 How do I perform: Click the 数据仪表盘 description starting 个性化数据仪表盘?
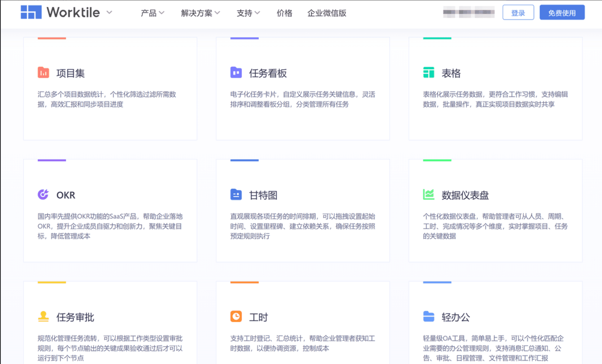pyautogui.click(x=495, y=226)
